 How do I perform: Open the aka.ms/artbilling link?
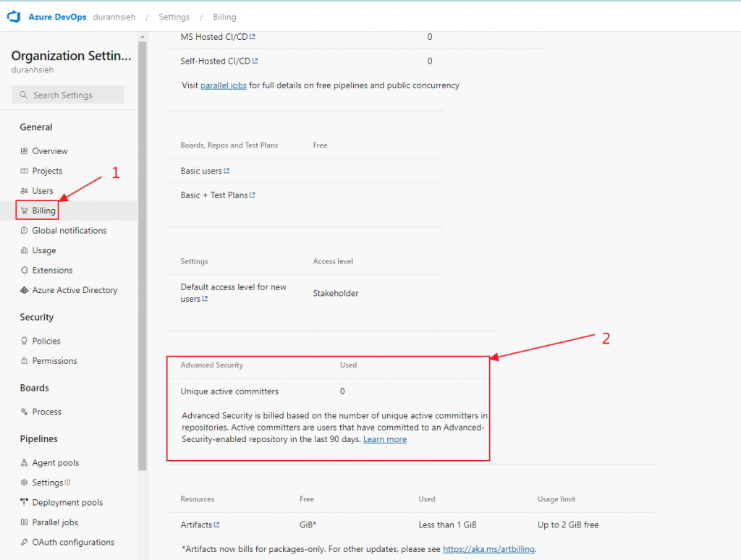[488, 549]
